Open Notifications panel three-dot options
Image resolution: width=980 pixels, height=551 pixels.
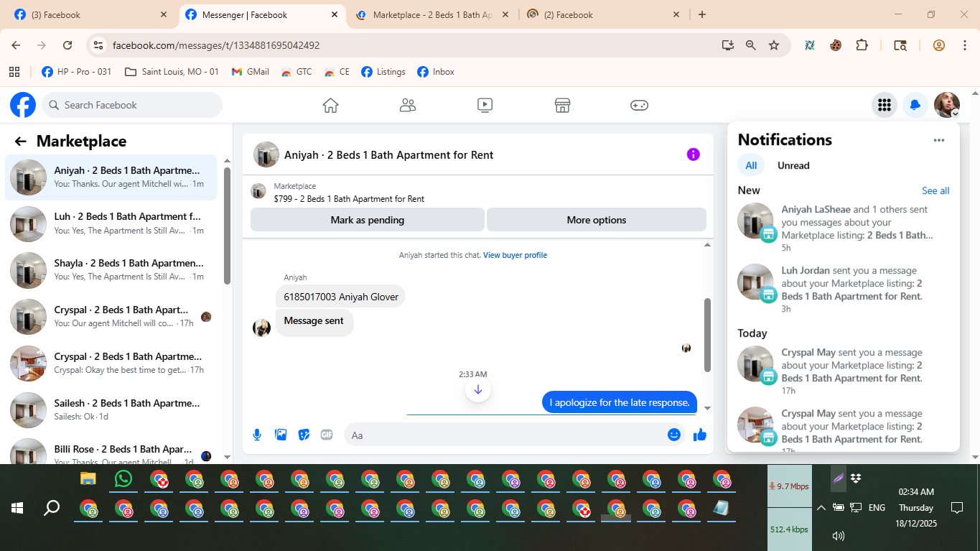click(939, 140)
